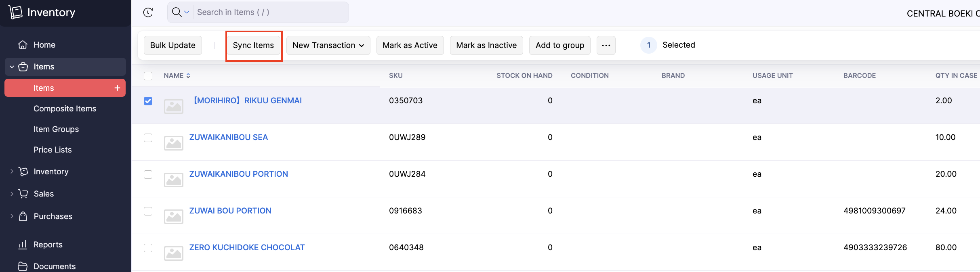Check the ZUWAIKANIBOU SEA row checkbox

click(x=148, y=138)
